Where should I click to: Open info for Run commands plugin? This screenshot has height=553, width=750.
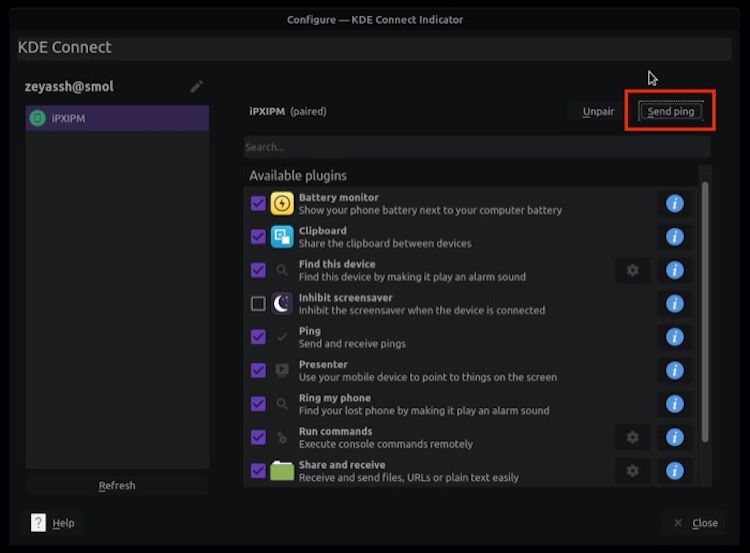click(x=674, y=437)
